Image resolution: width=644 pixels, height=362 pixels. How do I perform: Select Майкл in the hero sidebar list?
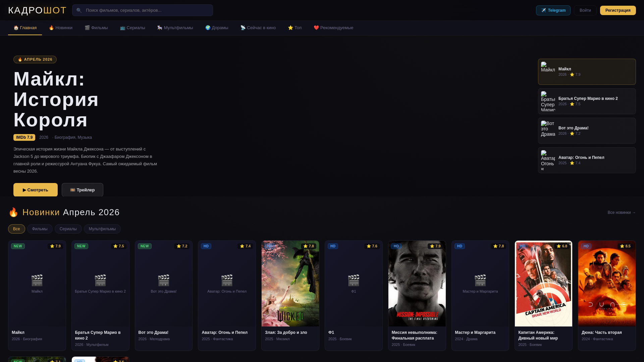pyautogui.click(x=587, y=72)
